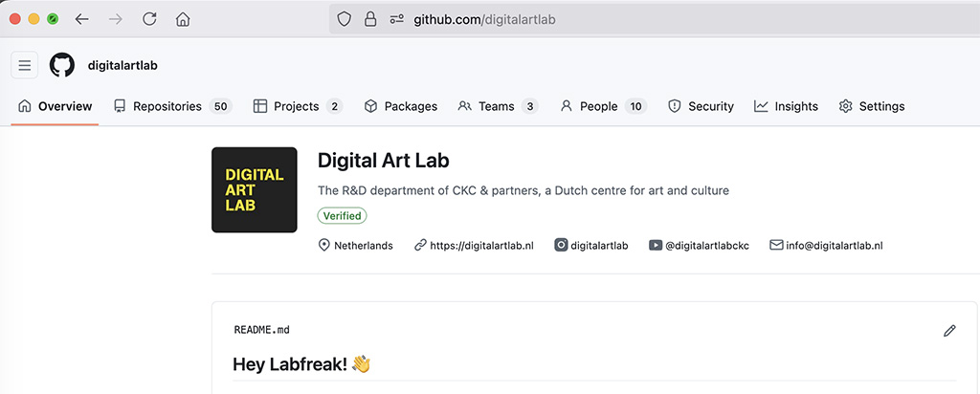Edit README with the pencil icon
This screenshot has height=394, width=980.
(949, 330)
